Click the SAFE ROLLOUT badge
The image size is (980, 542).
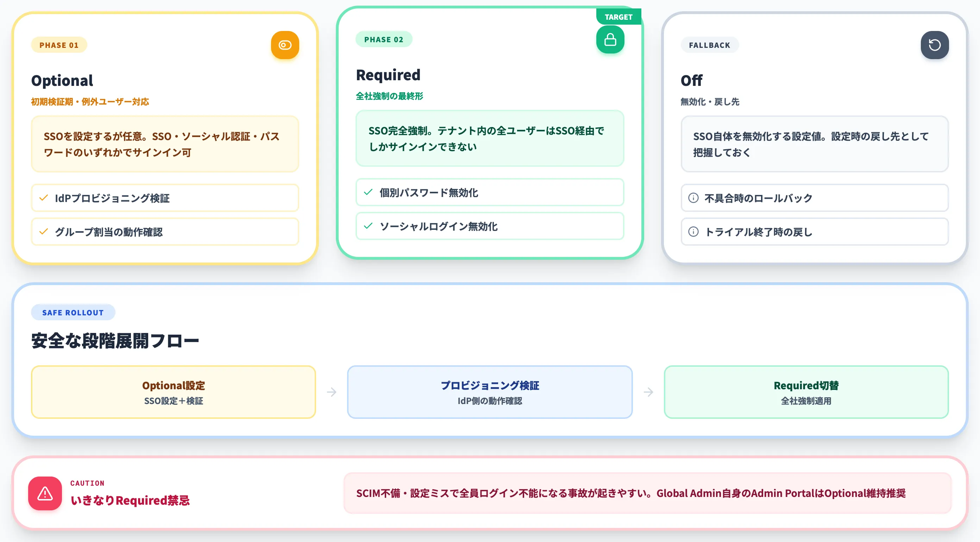[x=73, y=312]
